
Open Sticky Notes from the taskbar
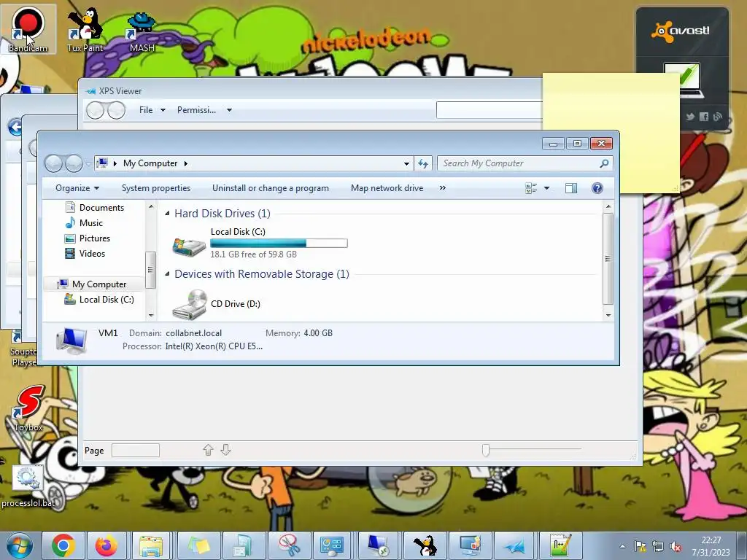[x=198, y=545]
